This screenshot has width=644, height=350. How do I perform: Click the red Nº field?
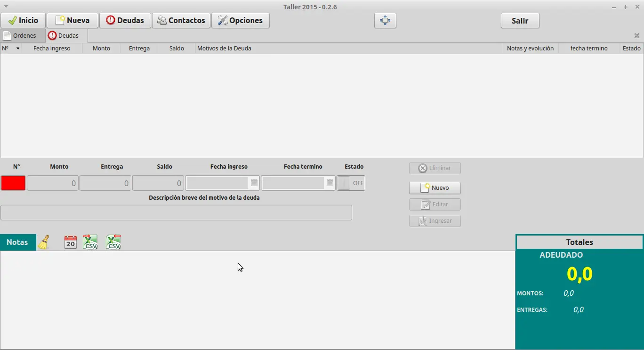[13, 183]
